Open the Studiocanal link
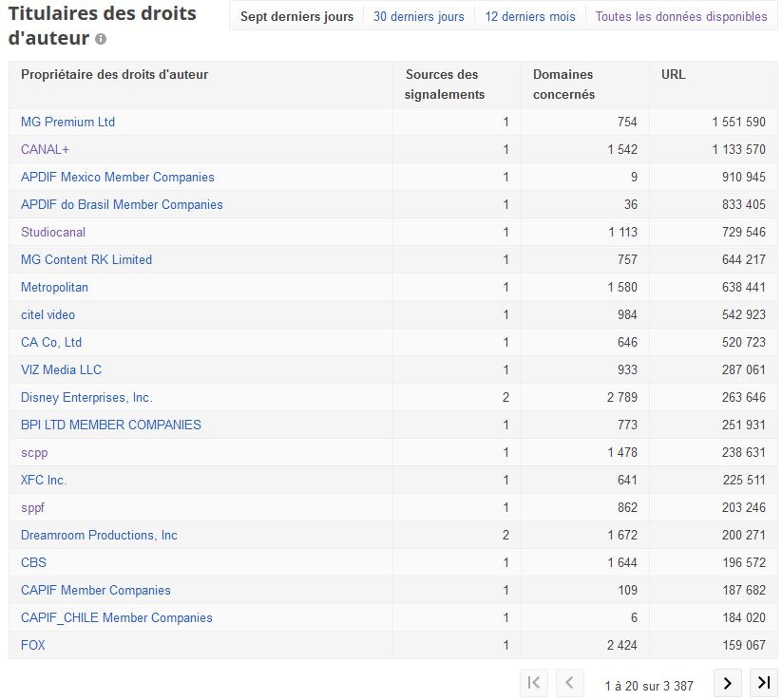Screen dimensions: 782x700 coord(53,233)
